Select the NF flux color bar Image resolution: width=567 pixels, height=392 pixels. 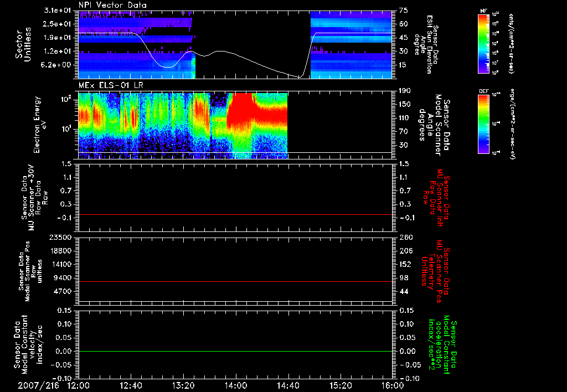[x=484, y=43]
